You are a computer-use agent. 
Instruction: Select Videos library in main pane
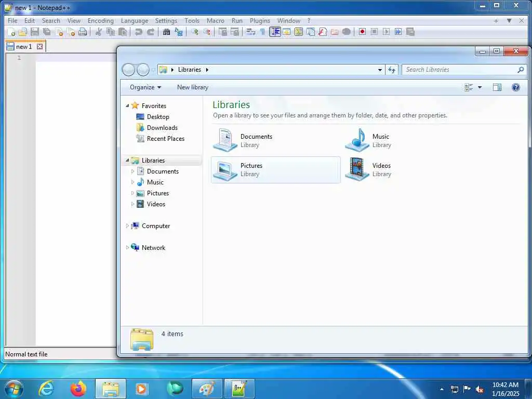coord(407,170)
